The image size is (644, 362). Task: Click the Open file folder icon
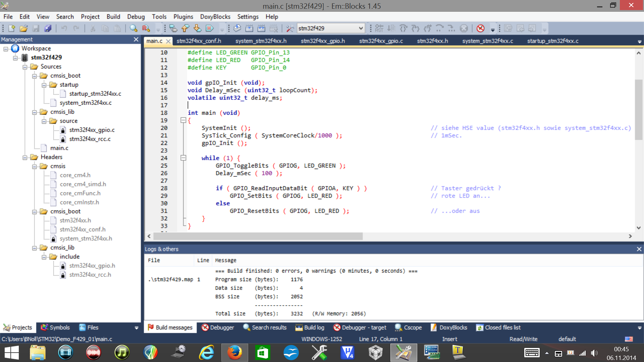(23, 28)
